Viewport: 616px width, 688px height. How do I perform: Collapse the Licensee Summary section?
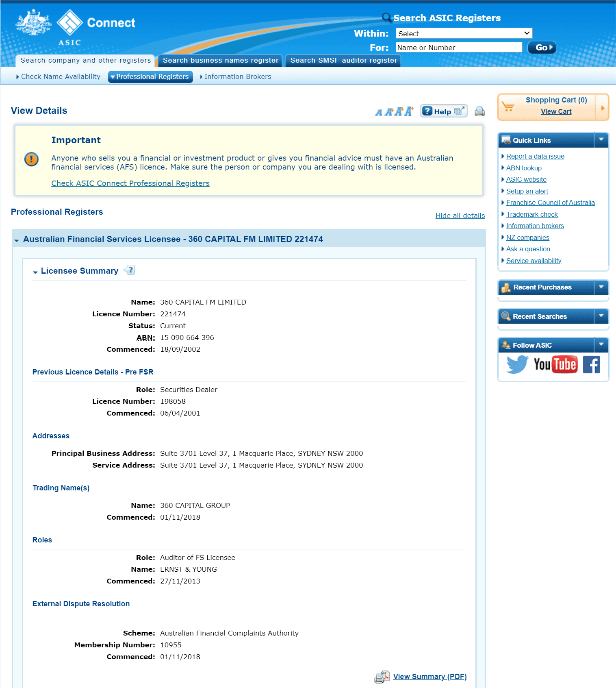click(35, 272)
